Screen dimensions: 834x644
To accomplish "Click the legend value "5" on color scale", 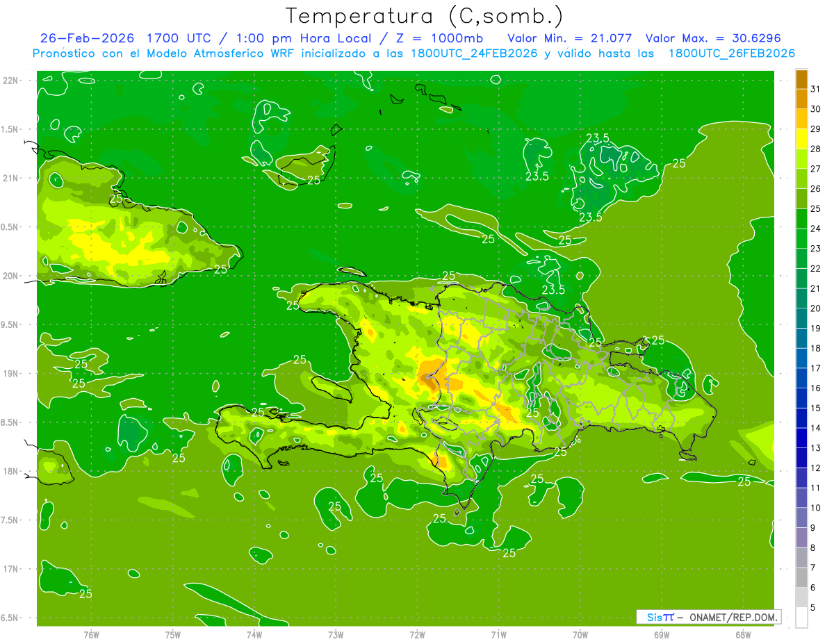I will [813, 608].
